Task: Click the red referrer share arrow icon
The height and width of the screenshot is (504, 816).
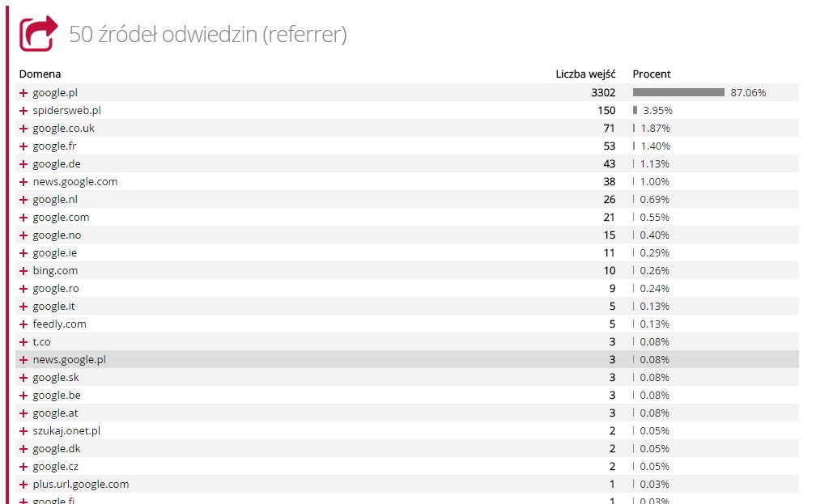Action: tap(39, 33)
